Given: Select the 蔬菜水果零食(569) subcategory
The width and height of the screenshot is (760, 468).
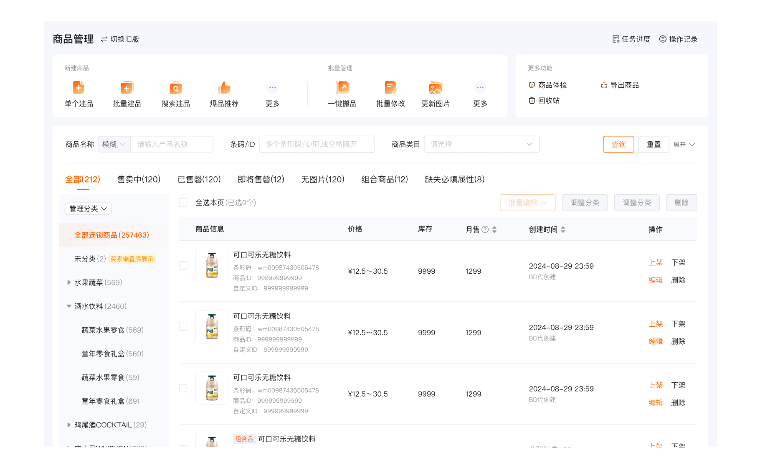Looking at the screenshot, I should click(112, 330).
